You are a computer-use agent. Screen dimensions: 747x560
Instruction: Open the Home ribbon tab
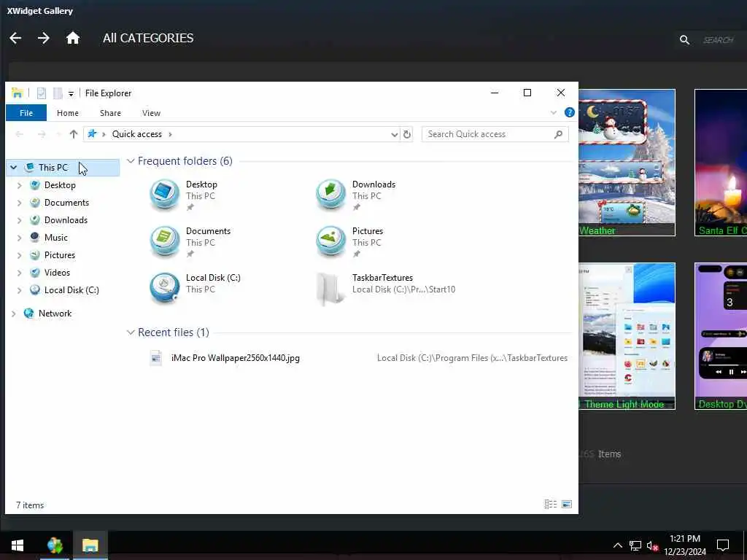68,113
